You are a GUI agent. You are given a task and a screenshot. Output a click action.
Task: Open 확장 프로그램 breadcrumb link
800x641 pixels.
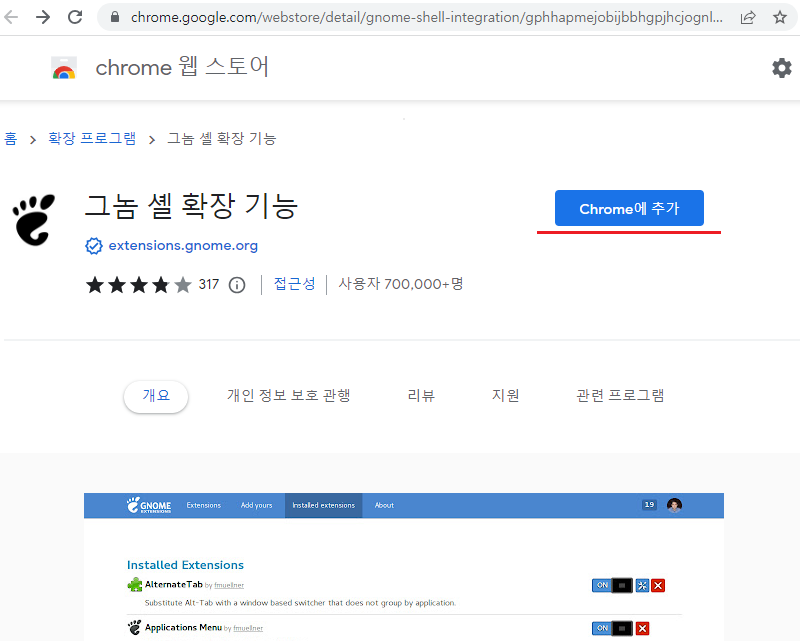tap(92, 139)
